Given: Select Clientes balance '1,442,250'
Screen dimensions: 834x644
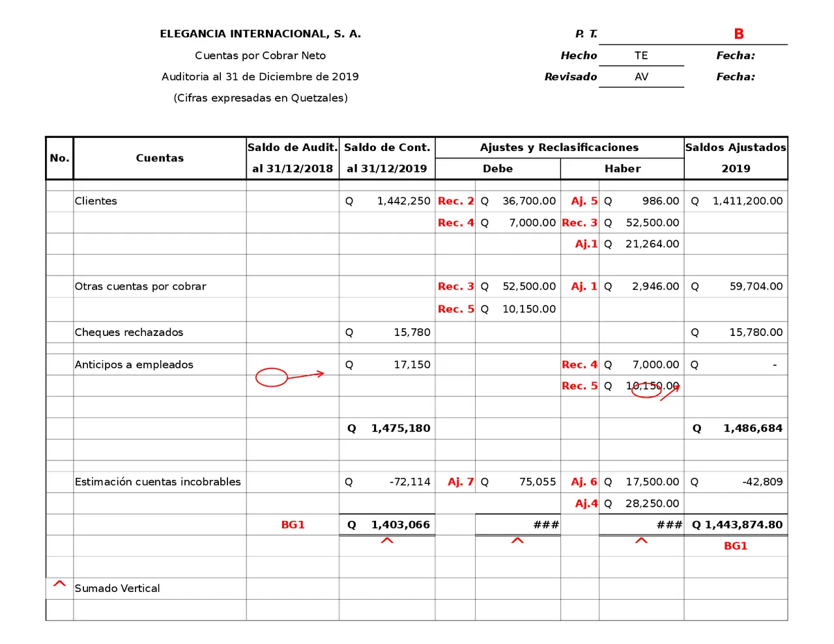Looking at the screenshot, I should tap(403, 201).
